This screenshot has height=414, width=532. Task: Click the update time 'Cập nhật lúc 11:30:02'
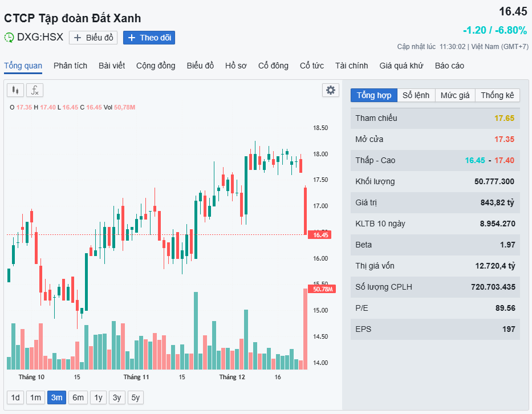(431, 47)
